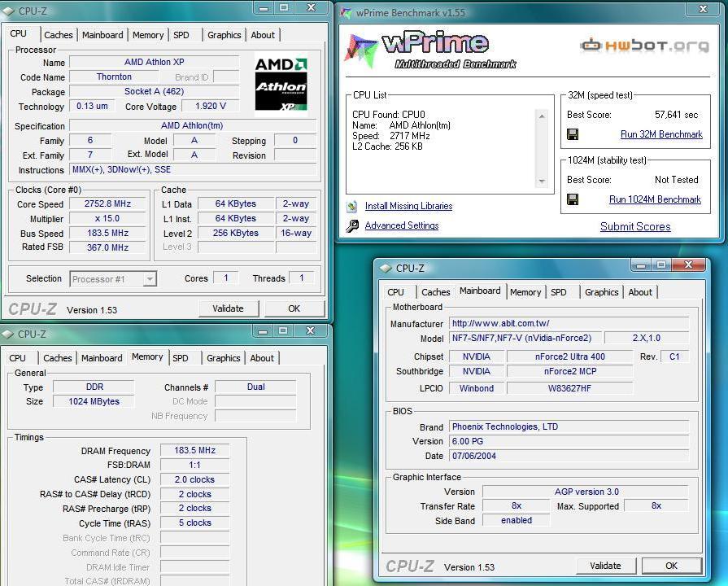Switch to CPU tab in Mainboard CPU-Z window
This screenshot has height=586, width=728.
[395, 292]
